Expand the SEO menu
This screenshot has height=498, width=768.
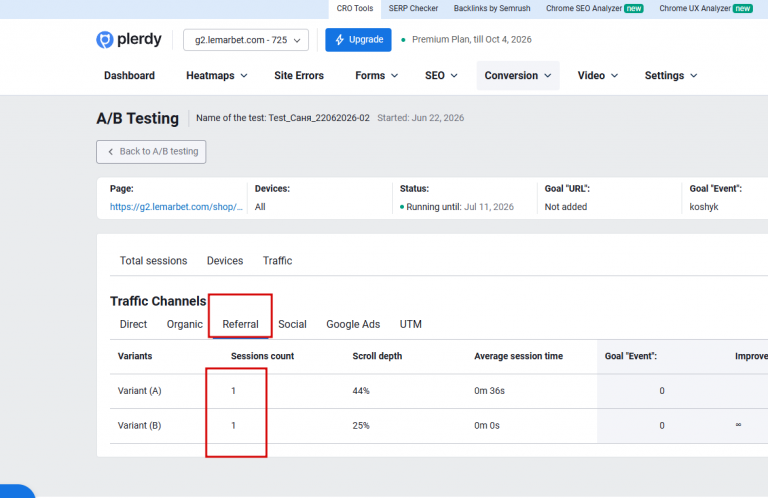[x=441, y=75]
